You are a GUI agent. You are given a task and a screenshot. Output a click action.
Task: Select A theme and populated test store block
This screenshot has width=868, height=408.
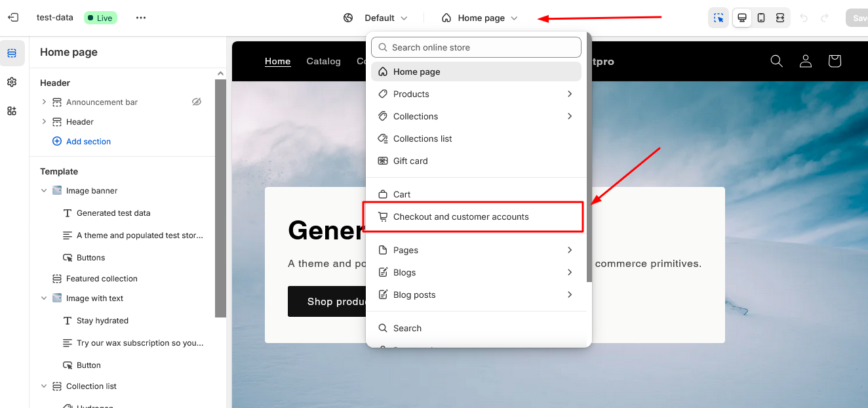point(140,235)
